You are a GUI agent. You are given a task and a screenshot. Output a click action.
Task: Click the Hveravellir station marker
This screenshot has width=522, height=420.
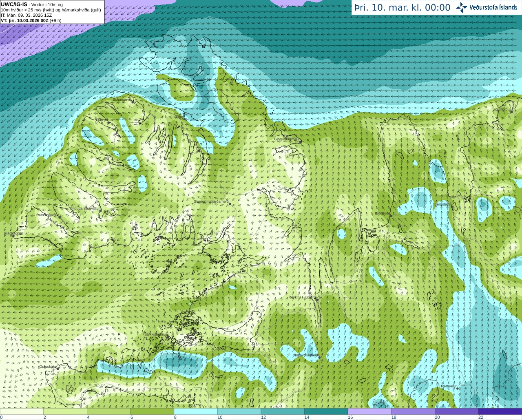point(458,389)
